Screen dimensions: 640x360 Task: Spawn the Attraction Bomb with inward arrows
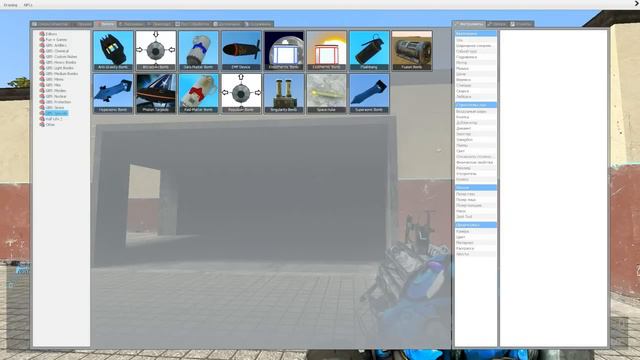(x=156, y=50)
